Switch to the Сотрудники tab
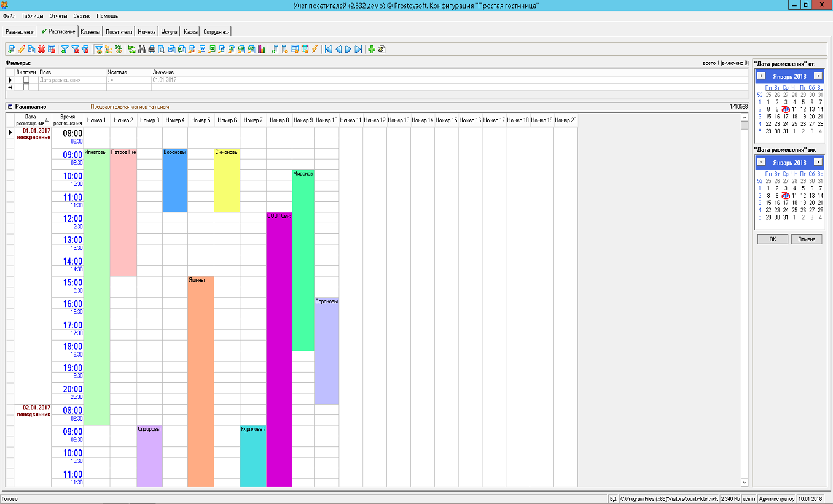This screenshot has height=504, width=833. pyautogui.click(x=217, y=32)
